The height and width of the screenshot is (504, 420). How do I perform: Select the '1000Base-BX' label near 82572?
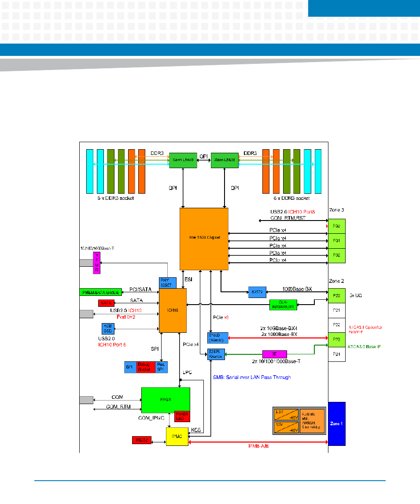click(297, 289)
